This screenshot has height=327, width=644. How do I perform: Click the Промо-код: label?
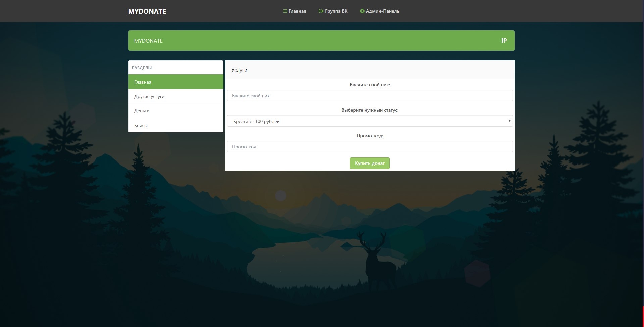click(x=370, y=136)
